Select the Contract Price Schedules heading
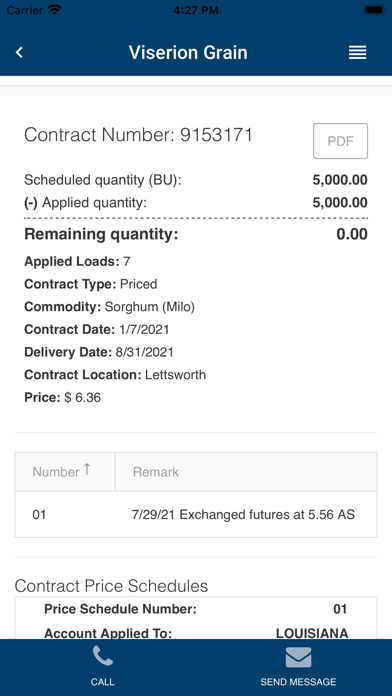Image resolution: width=392 pixels, height=696 pixels. [111, 586]
